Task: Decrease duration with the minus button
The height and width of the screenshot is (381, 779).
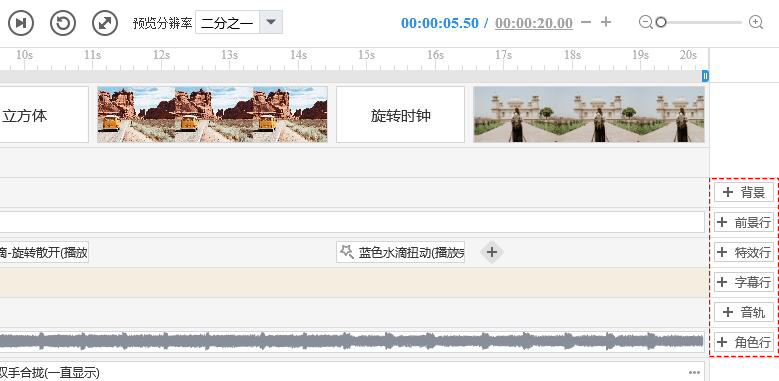Action: [x=586, y=22]
